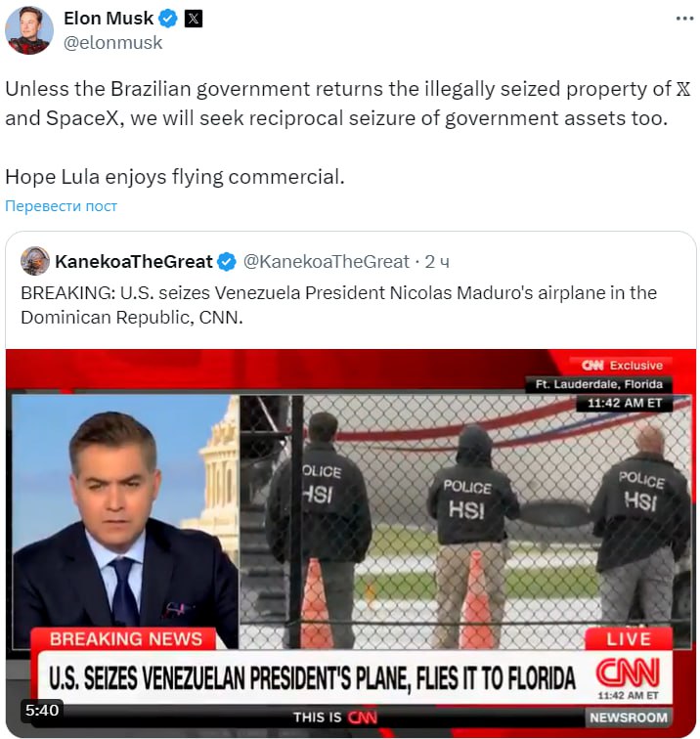Click the 5:40 video duration badge
Viewport: 700px width, 739px height.
pyautogui.click(x=42, y=711)
